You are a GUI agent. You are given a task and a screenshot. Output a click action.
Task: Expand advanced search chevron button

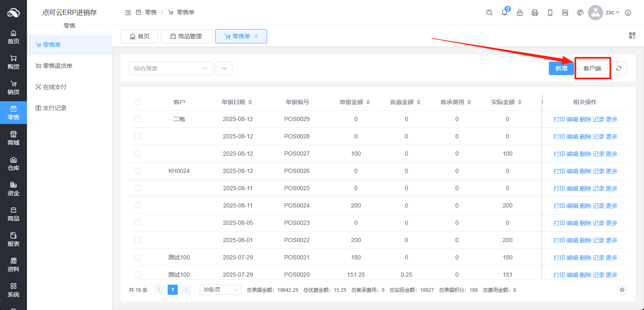coord(224,68)
